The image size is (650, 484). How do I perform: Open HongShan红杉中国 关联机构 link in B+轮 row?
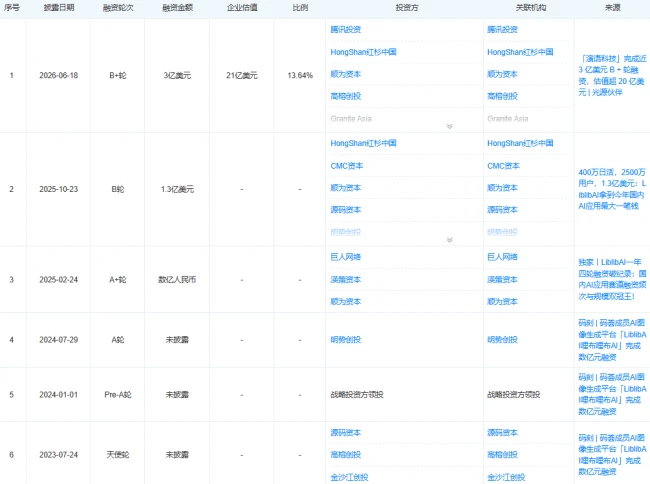(520, 52)
